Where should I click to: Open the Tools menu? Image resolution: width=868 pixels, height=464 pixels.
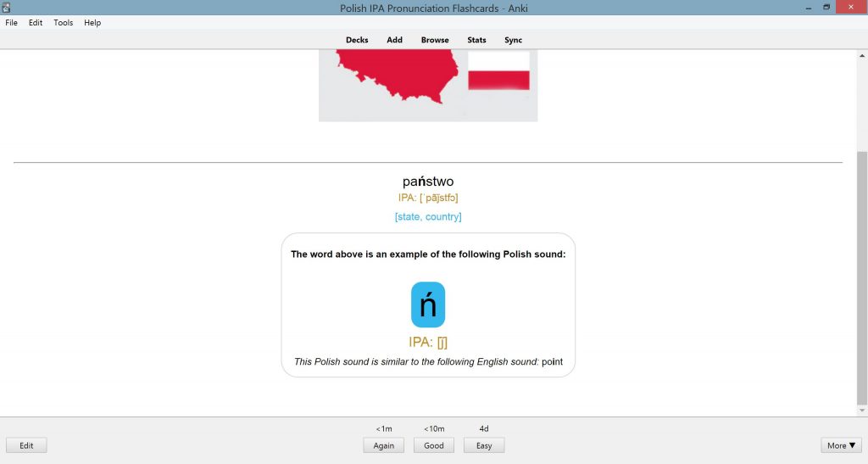[63, 23]
